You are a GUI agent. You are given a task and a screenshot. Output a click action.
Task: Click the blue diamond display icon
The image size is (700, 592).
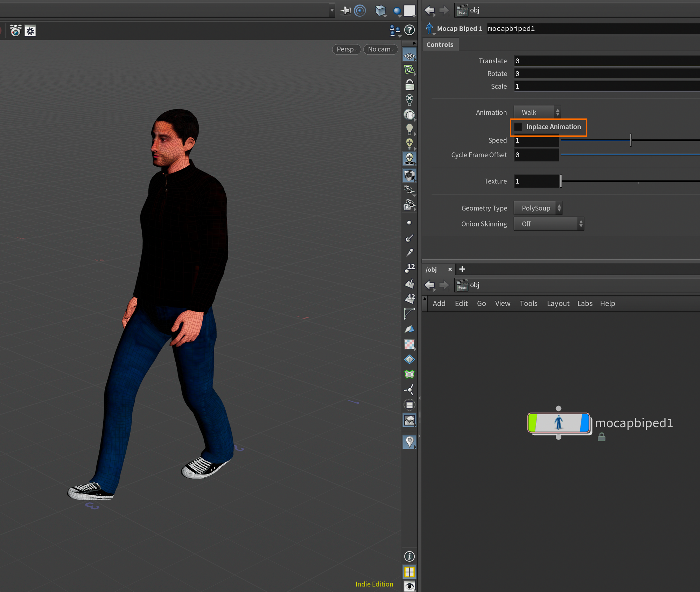click(x=409, y=359)
